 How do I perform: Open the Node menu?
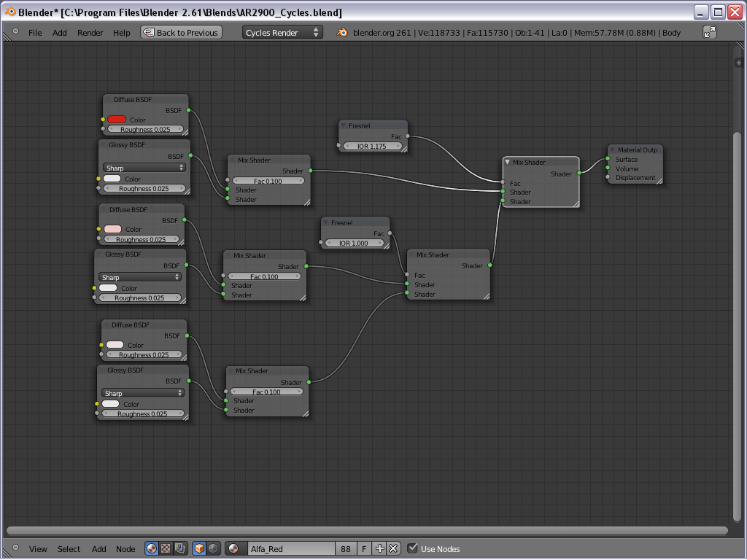pyautogui.click(x=125, y=548)
